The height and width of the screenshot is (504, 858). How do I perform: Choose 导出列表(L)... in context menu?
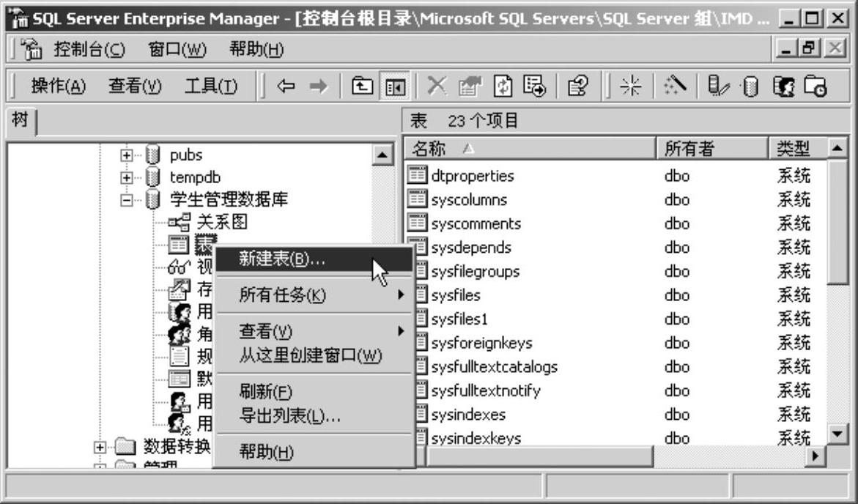tap(314, 416)
